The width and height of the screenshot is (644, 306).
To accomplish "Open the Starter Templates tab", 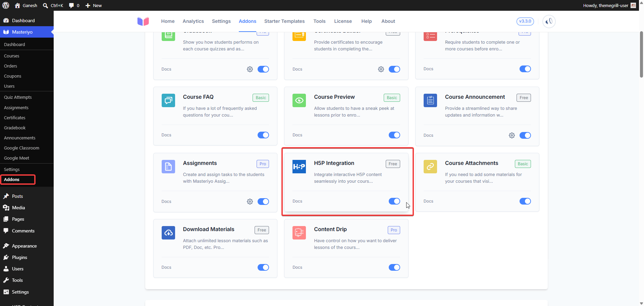I will [284, 21].
